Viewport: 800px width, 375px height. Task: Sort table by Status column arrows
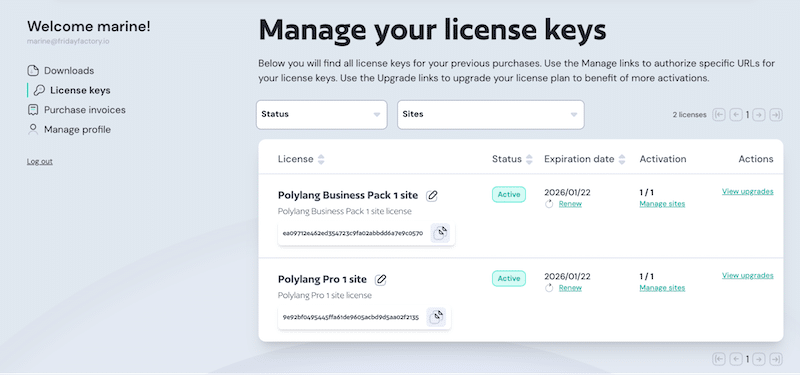click(529, 159)
